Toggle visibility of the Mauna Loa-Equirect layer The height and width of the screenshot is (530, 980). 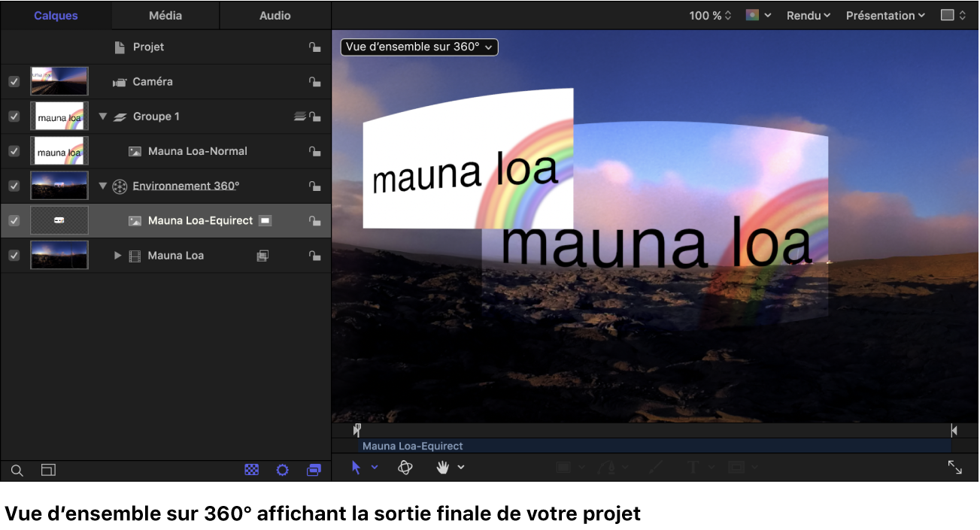tap(14, 220)
